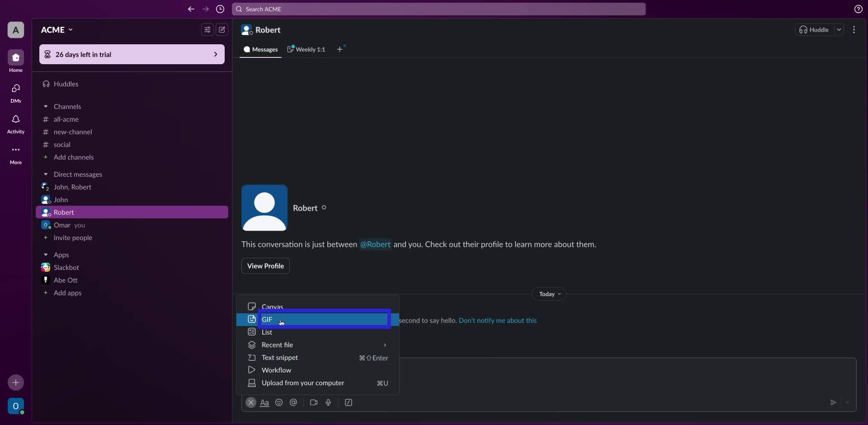
Task: Click the Don't notify me about this link
Action: tap(497, 320)
